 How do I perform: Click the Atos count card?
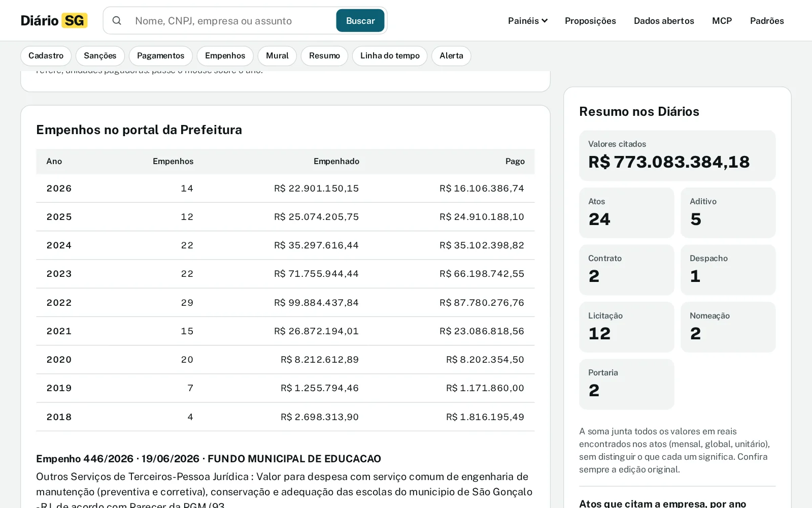tap(627, 213)
